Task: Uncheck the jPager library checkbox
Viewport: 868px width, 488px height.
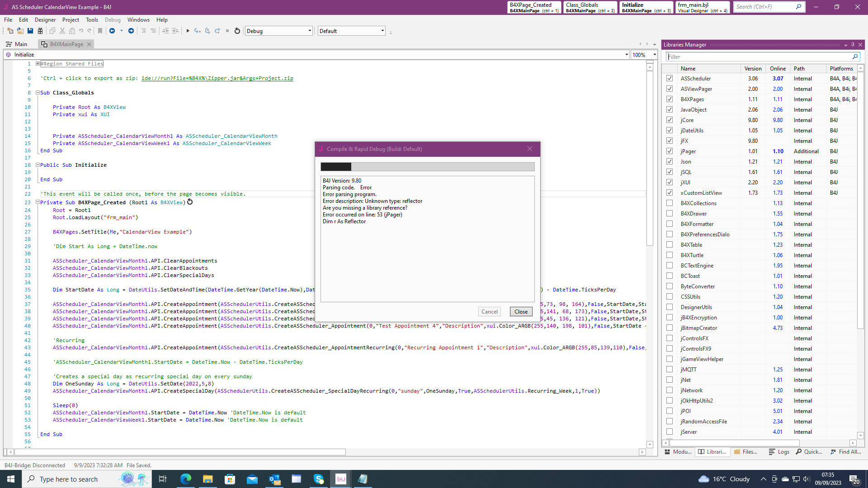Action: (670, 151)
